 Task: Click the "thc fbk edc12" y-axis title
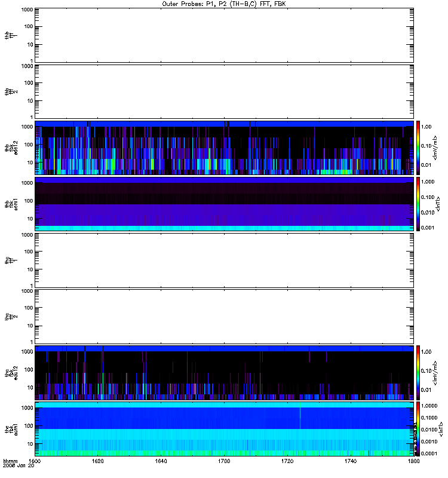pyautogui.click(x=11, y=373)
